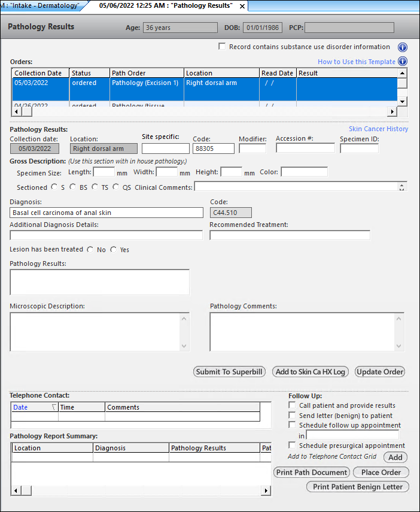Click the Clinical Comments spinner arrows

coord(401,187)
